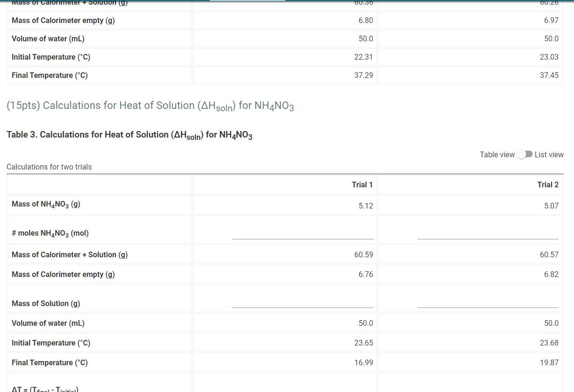Viewport: 574px width, 392px height.
Task: Click the Trial 2 column header
Action: tap(548, 184)
